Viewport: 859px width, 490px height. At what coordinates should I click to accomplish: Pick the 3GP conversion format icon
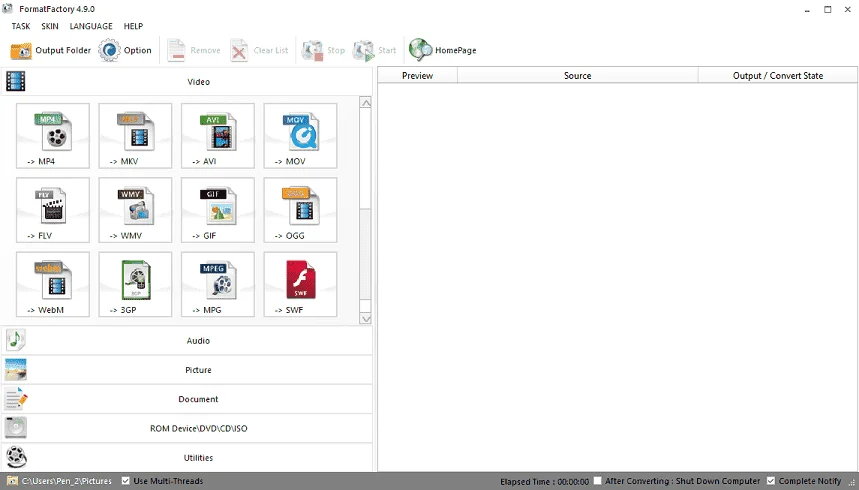click(135, 284)
